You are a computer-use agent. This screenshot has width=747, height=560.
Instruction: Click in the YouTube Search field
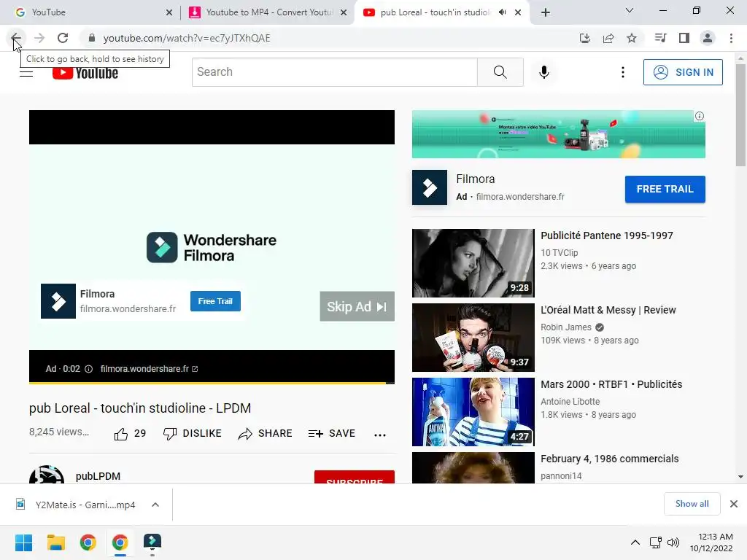(x=334, y=72)
